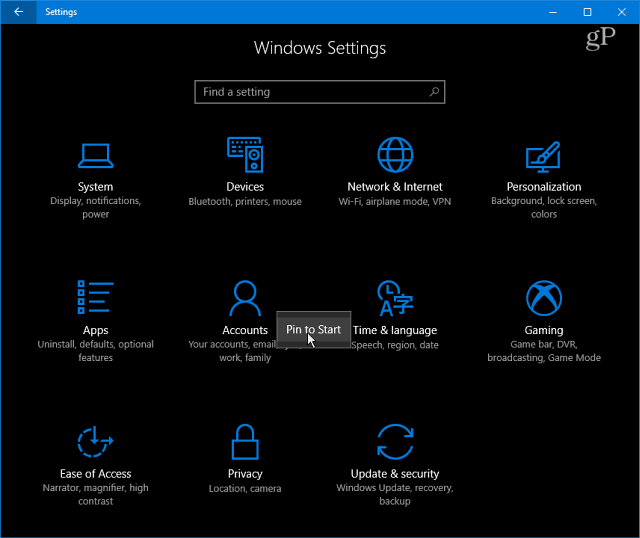Go back using the back arrow

tap(18, 12)
